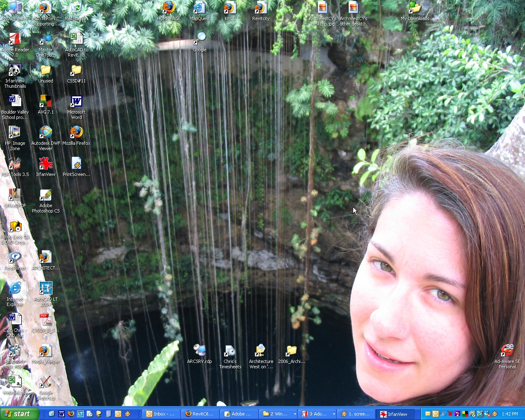525x420 pixels.
Task: Launch Google SketchUp from the desktop
Action: pyautogui.click(x=46, y=382)
